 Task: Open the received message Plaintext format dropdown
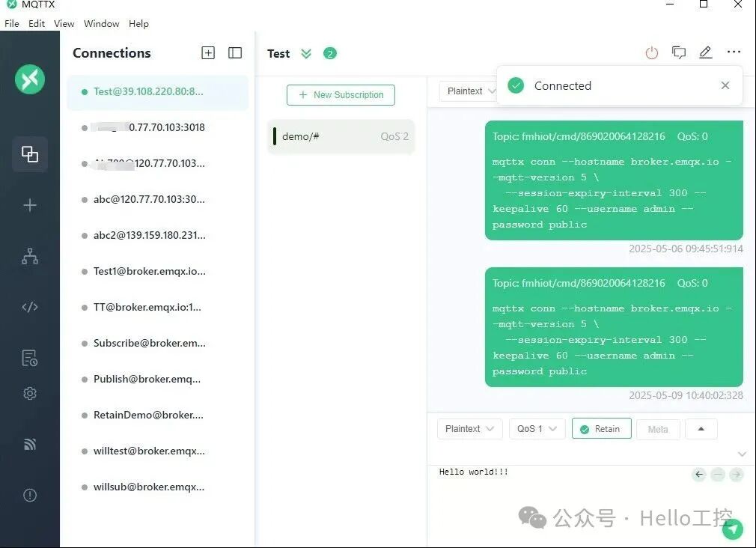(x=469, y=91)
